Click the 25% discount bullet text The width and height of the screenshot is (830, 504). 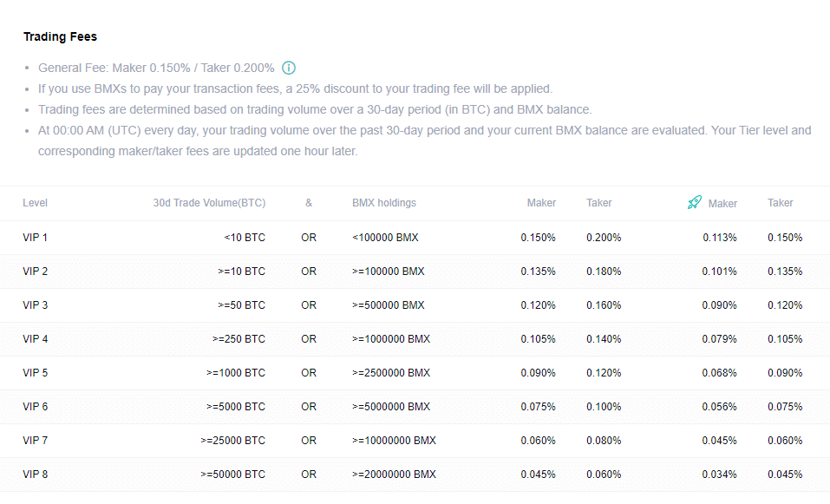295,89
